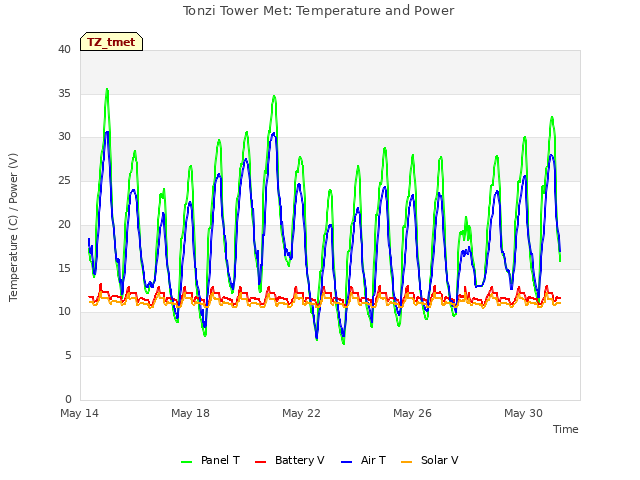This screenshot has height=480, width=640.
Task: Toggle the Battery V legend entry
Action: click(289, 460)
